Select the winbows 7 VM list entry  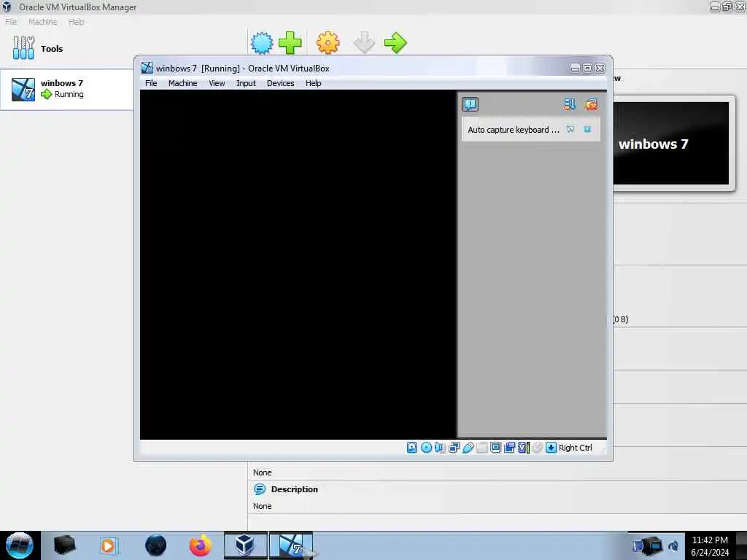66,89
